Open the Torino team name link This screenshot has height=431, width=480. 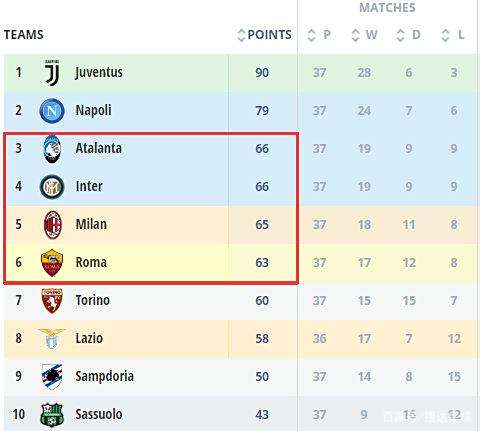click(x=92, y=300)
